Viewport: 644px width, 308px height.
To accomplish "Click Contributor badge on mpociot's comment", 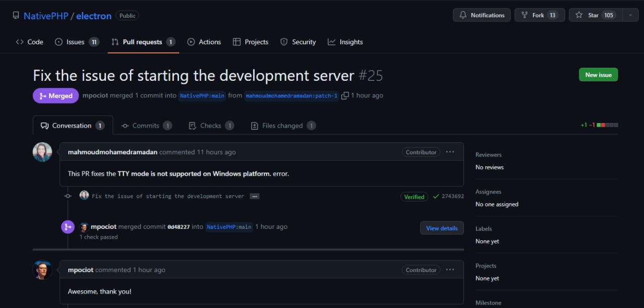I will 421,270.
